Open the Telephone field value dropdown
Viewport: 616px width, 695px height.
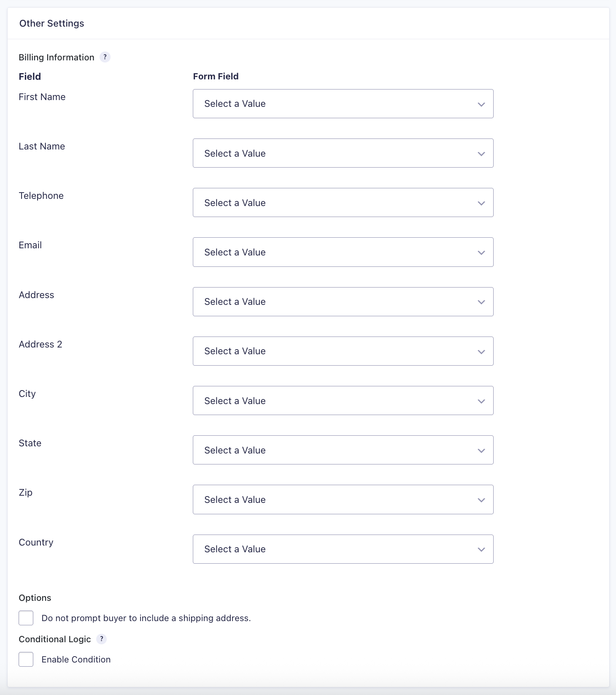343,203
